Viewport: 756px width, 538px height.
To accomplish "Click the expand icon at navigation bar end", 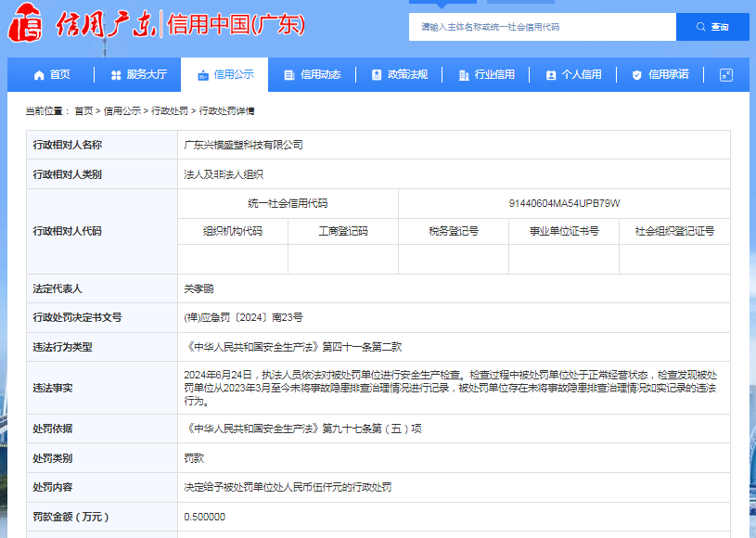I will (x=725, y=75).
